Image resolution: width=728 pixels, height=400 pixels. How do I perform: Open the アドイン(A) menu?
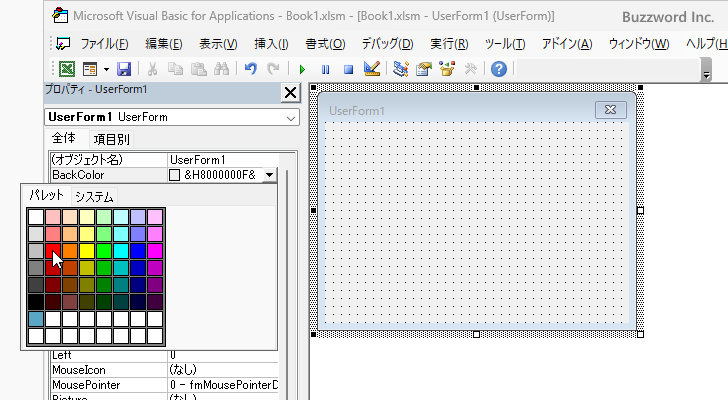[x=567, y=44]
